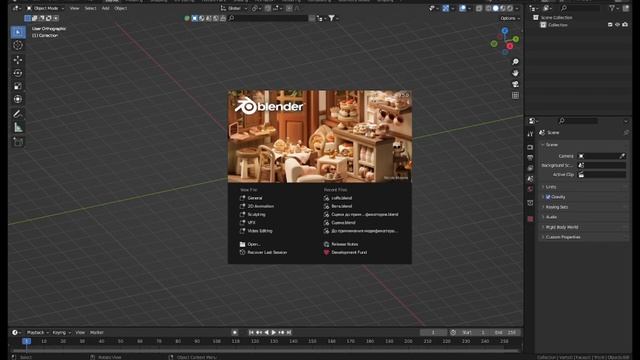The image size is (640, 360).
Task: Click Open... on splash screen
Action: tap(253, 244)
